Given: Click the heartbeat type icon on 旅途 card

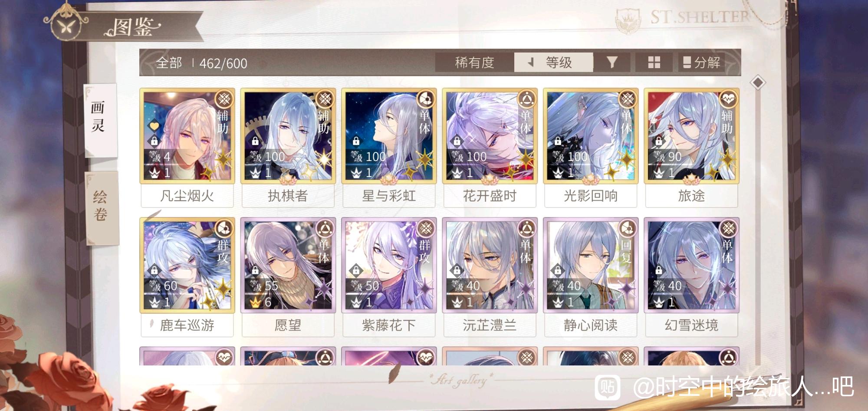Looking at the screenshot, I should [x=728, y=99].
